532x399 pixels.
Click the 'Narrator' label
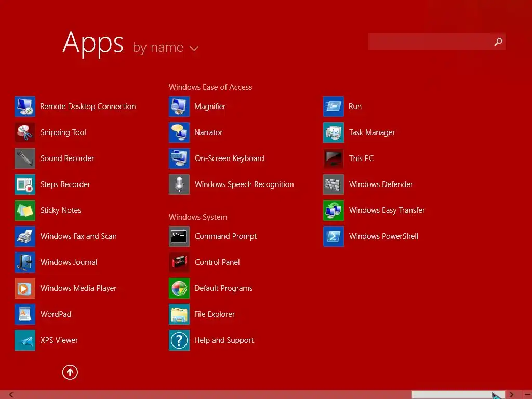click(x=208, y=132)
